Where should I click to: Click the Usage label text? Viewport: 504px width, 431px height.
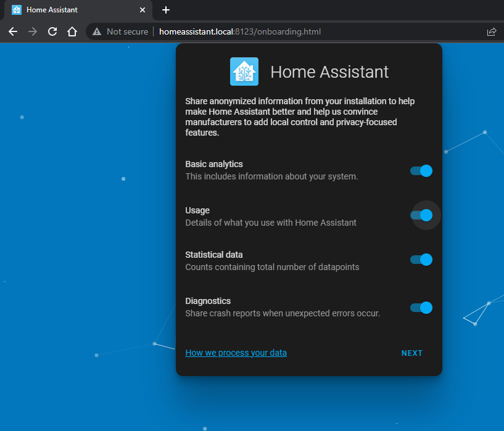197,210
